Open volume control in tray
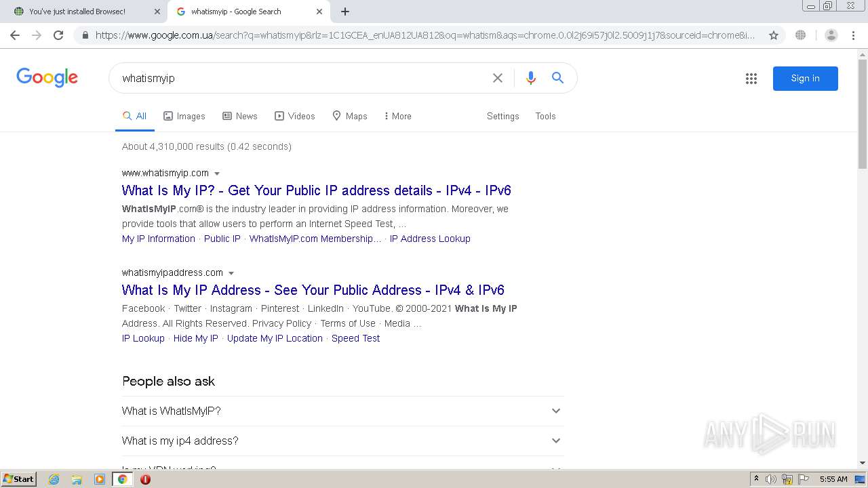Image resolution: width=868 pixels, height=488 pixels. 771,479
